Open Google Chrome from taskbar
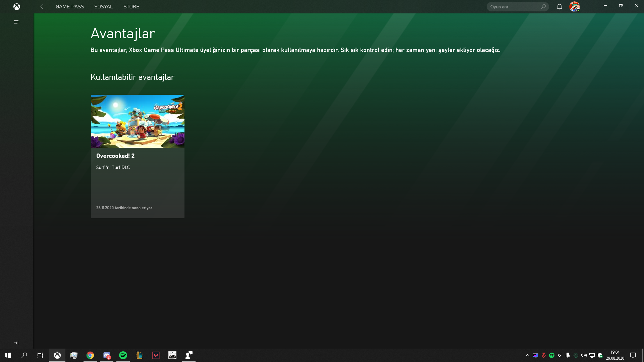Viewport: 644px width, 362px height. [90, 355]
